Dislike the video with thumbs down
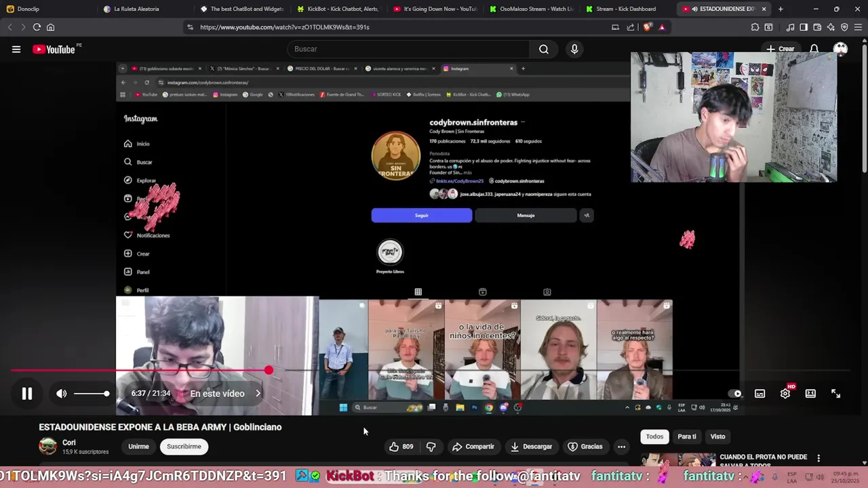This screenshot has width=868, height=488. coord(431,447)
